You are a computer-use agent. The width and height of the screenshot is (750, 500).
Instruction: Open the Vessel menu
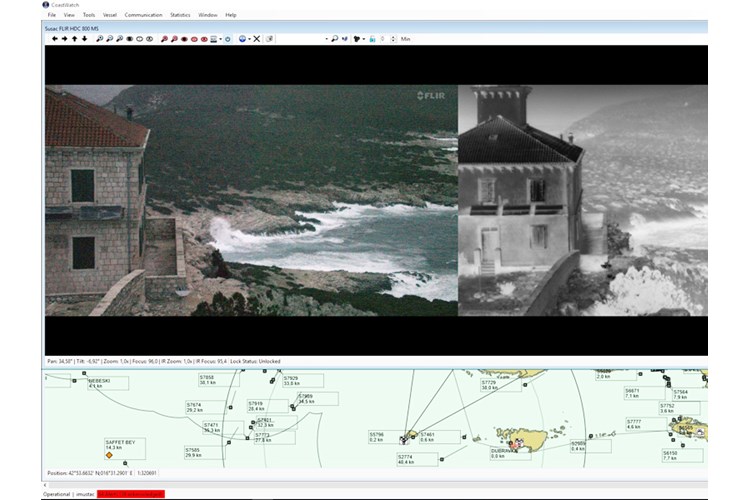pos(110,15)
